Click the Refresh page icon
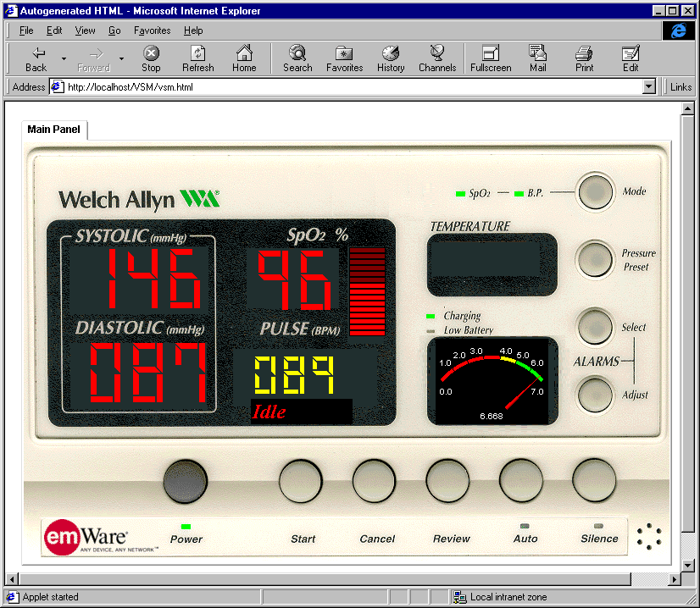The image size is (700, 608). 197,58
